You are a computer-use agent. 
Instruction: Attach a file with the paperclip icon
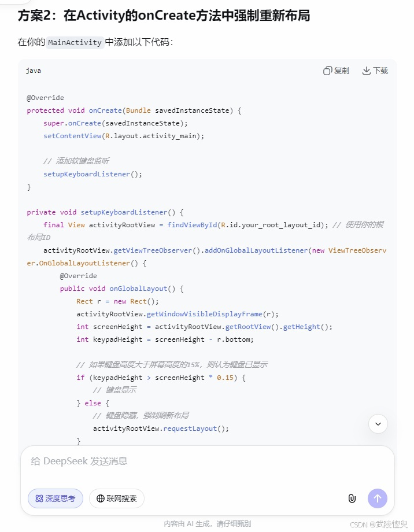[x=352, y=498]
